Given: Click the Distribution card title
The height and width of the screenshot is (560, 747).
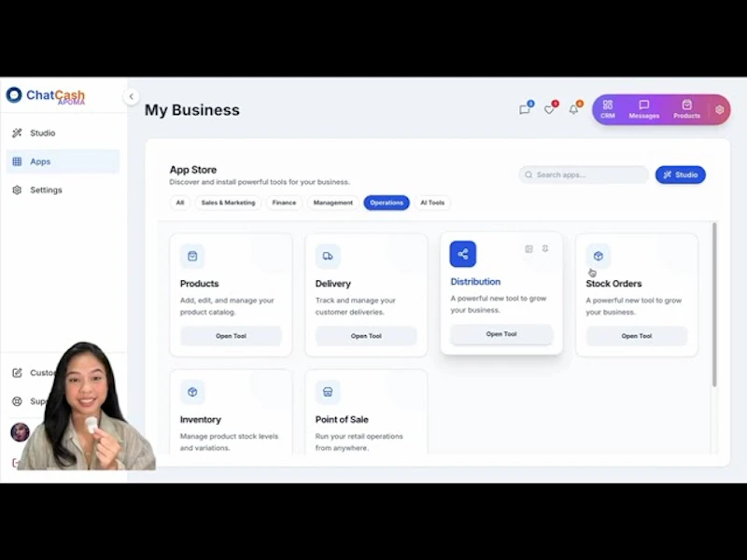Looking at the screenshot, I should [475, 282].
